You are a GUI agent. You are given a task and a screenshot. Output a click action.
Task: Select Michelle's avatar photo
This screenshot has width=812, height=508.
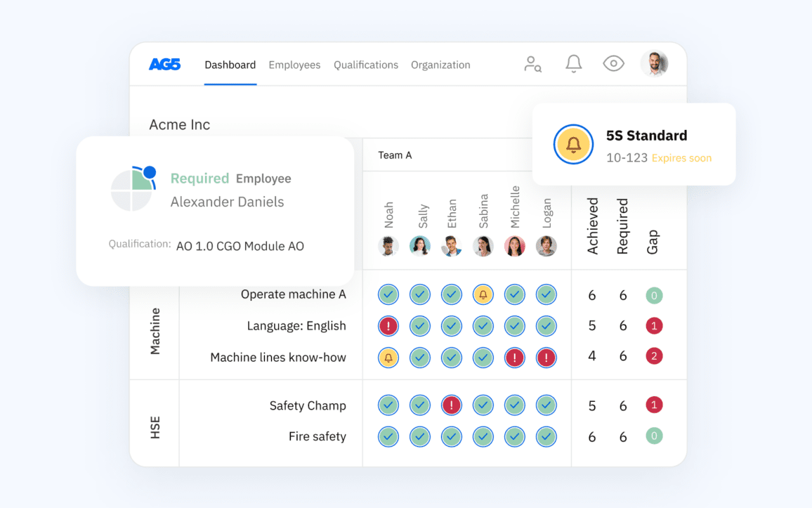point(515,246)
